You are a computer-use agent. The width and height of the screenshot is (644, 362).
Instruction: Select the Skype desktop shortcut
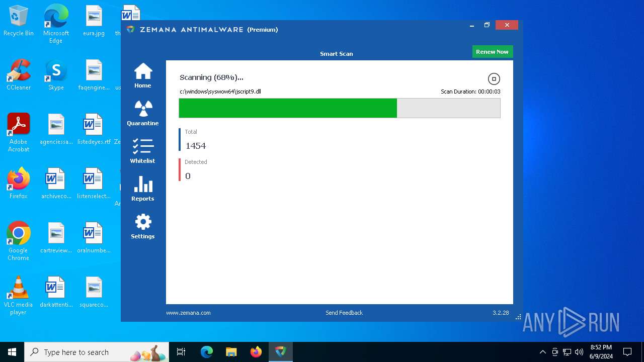tap(56, 75)
